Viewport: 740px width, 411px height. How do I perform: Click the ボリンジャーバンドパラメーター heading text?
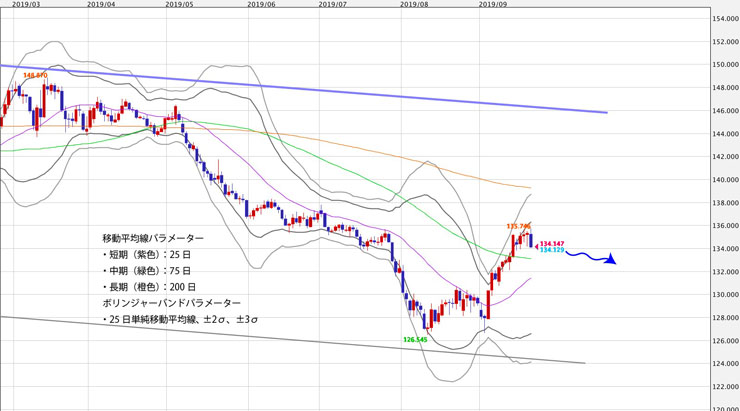pos(171,303)
